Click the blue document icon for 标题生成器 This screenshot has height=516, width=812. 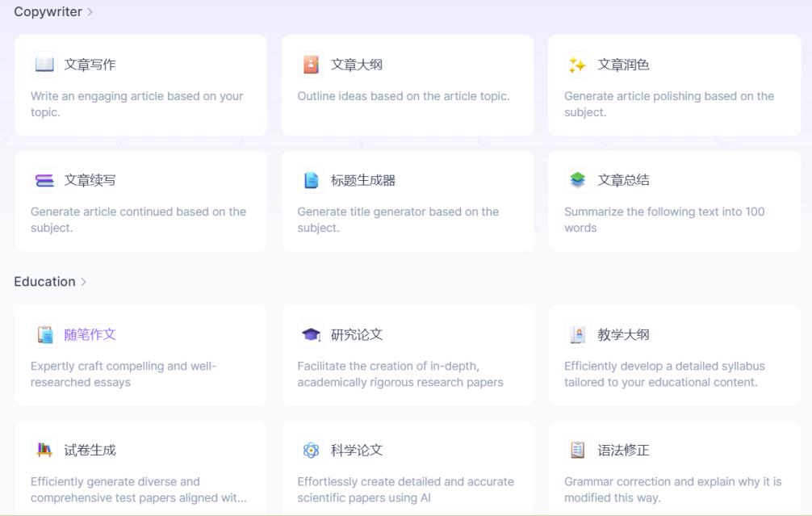[311, 180]
